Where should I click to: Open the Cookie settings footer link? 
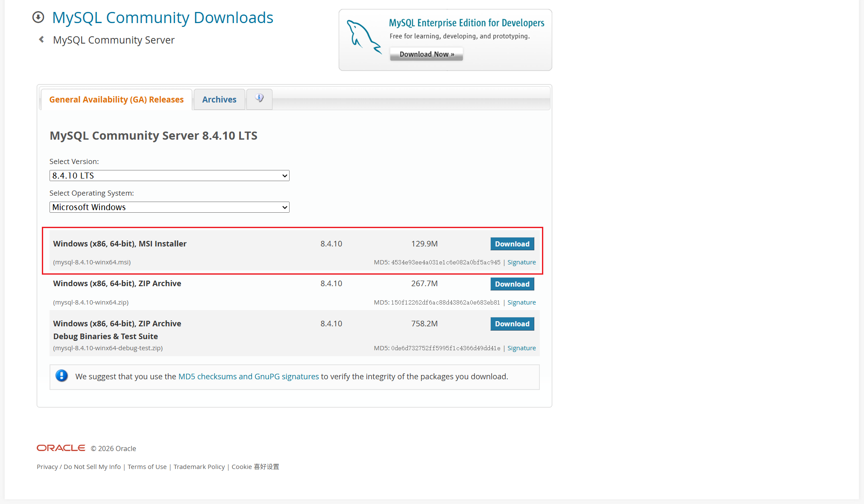point(255,467)
